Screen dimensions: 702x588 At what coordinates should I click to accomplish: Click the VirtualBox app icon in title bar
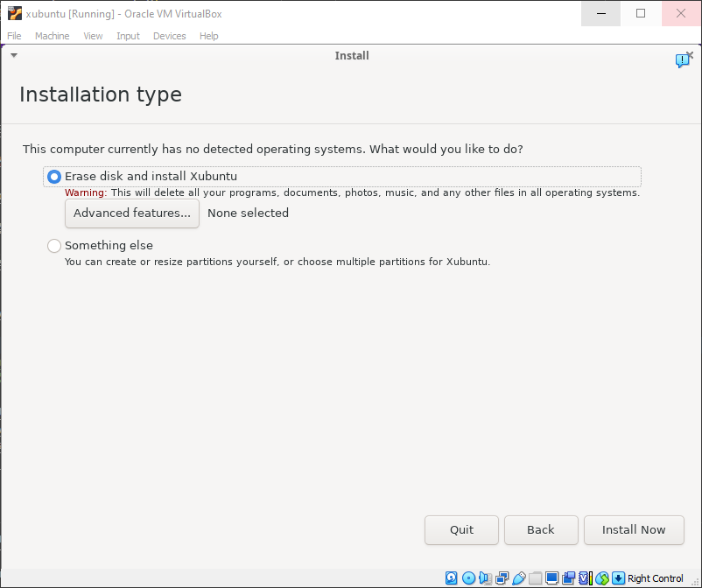coord(15,13)
